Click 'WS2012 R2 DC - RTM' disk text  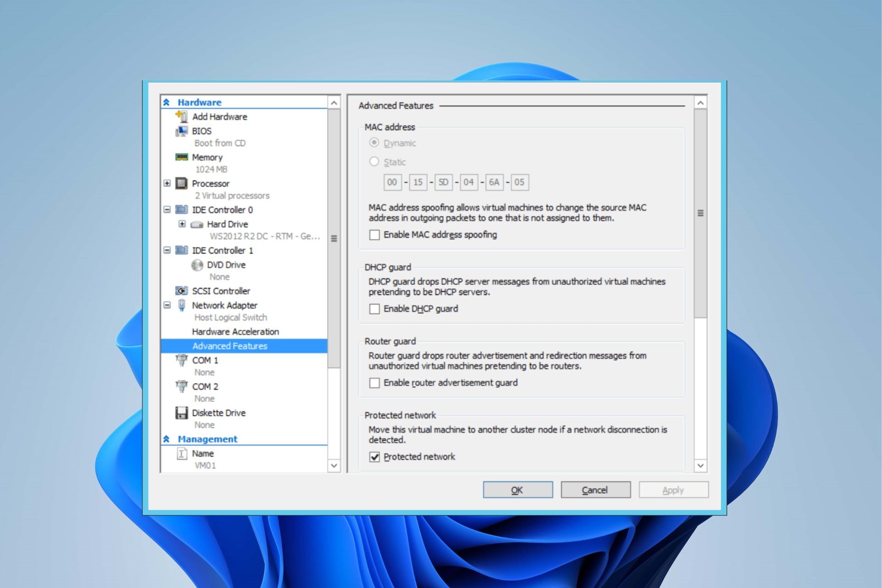click(265, 236)
